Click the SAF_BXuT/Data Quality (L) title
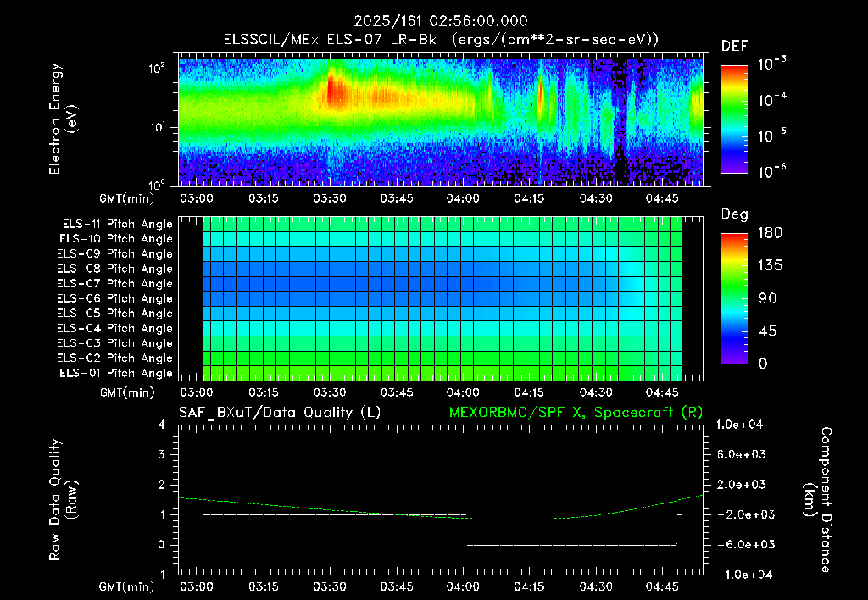Image resolution: width=868 pixels, height=600 pixels. click(280, 413)
